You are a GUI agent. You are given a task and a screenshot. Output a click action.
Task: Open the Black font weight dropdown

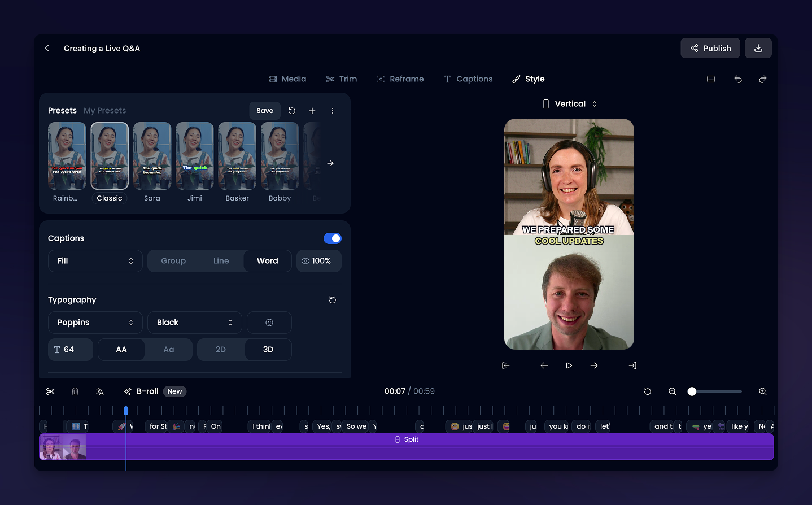click(194, 322)
